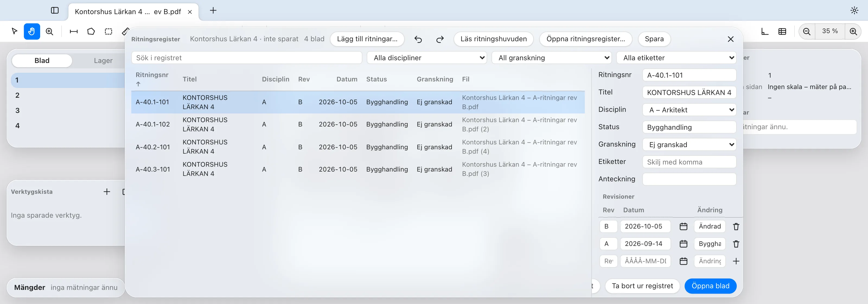Toggle the sidebar panel icon

(x=55, y=10)
